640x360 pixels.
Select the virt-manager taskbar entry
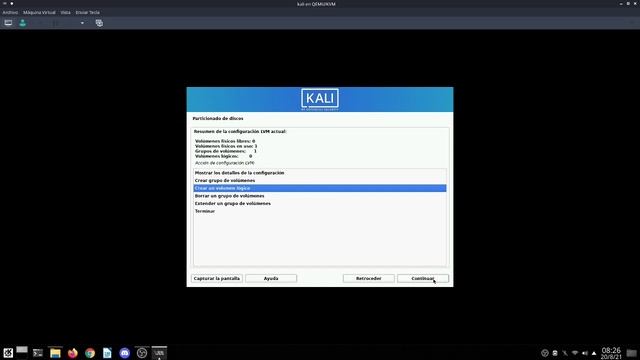click(159, 353)
